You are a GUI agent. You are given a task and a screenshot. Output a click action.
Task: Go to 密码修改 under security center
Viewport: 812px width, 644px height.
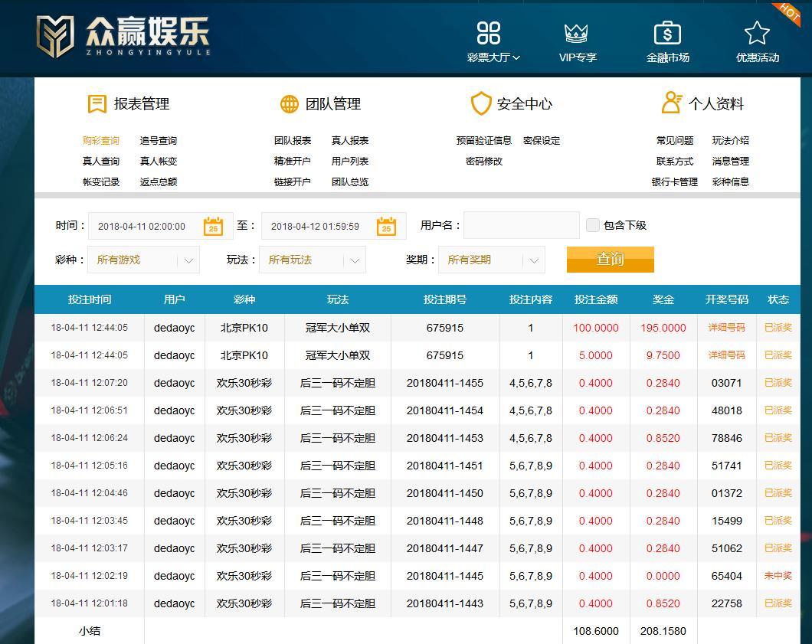tap(483, 162)
